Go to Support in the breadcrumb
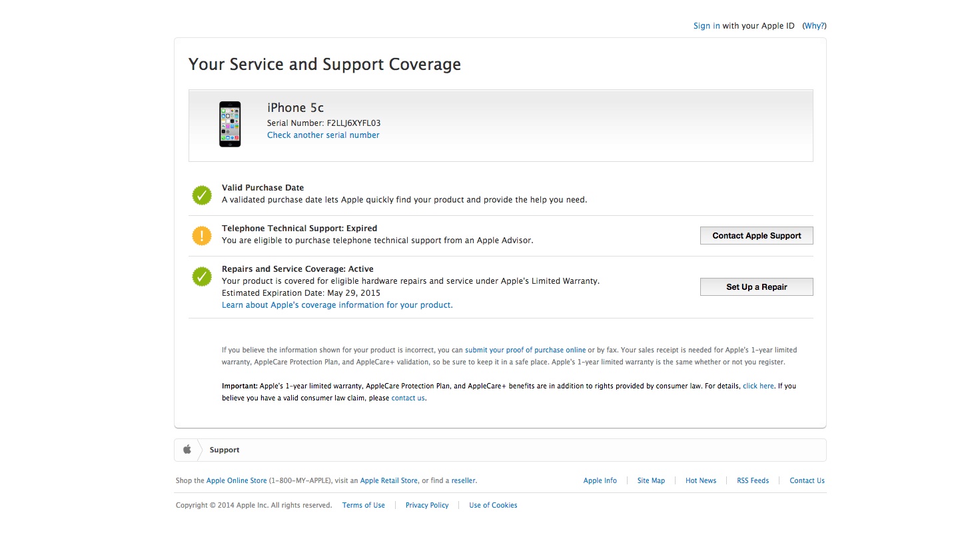This screenshot has height=551, width=980. click(225, 450)
